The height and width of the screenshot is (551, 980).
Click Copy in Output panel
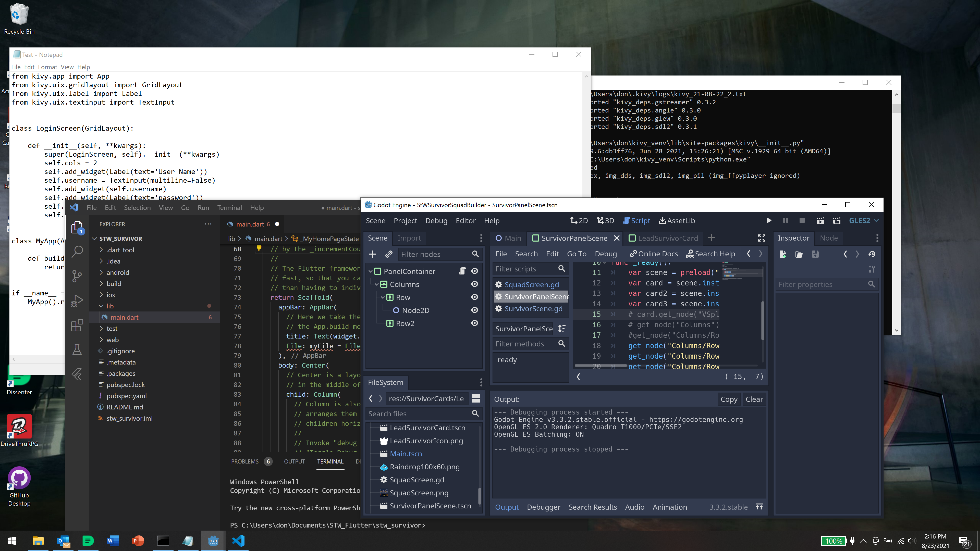click(x=729, y=399)
